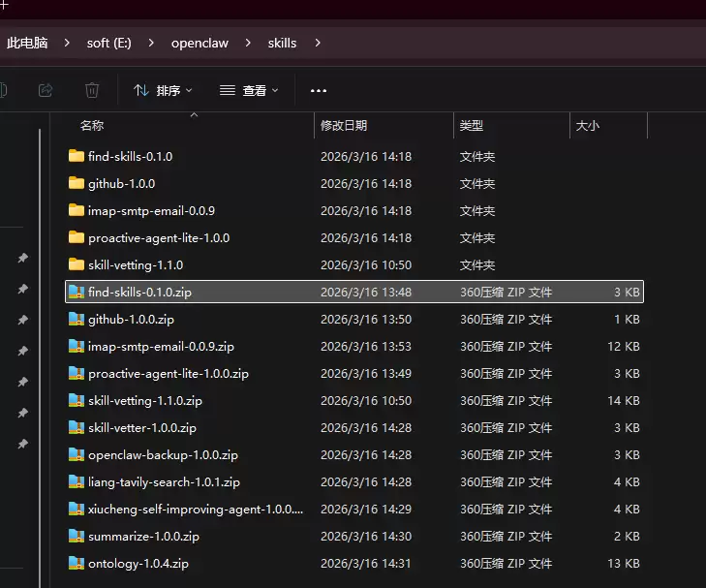Select the github-1.0.0 folder name
The width and height of the screenshot is (706, 588).
click(122, 184)
